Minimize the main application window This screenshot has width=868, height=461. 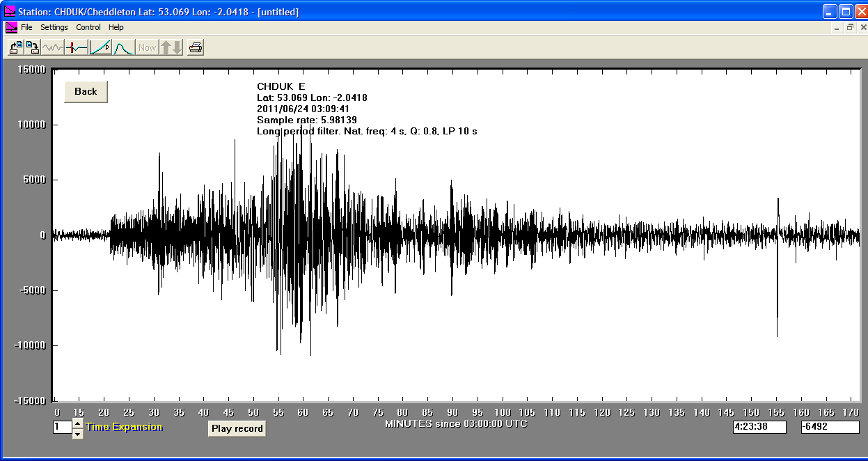tap(830, 11)
